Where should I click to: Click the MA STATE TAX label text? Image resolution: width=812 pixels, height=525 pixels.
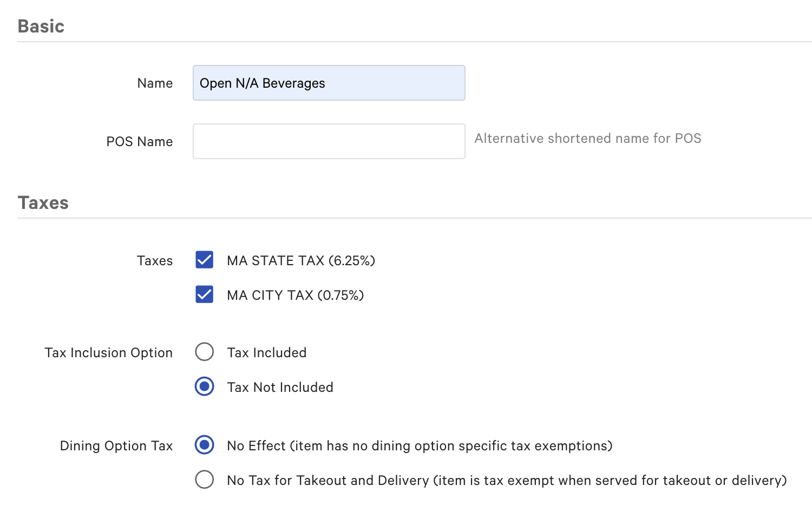[x=301, y=260]
